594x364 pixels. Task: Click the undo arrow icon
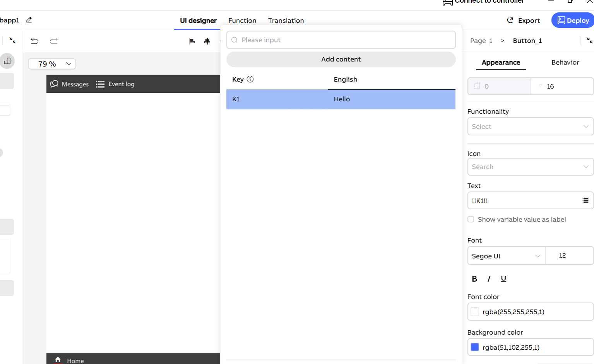[x=34, y=41]
